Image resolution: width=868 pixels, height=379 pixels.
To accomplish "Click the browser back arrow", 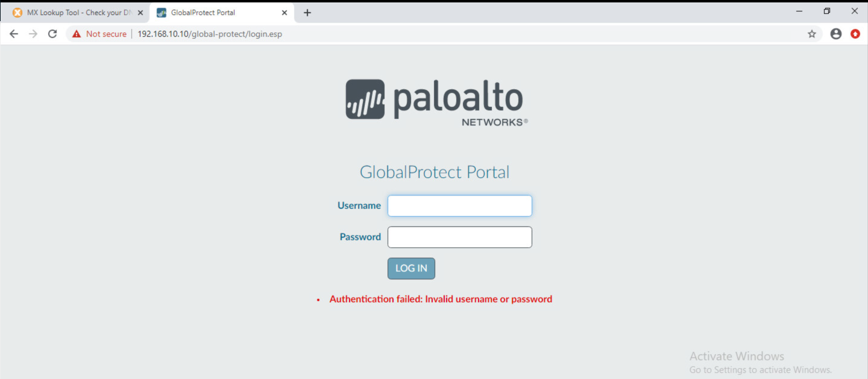I will pos(14,34).
